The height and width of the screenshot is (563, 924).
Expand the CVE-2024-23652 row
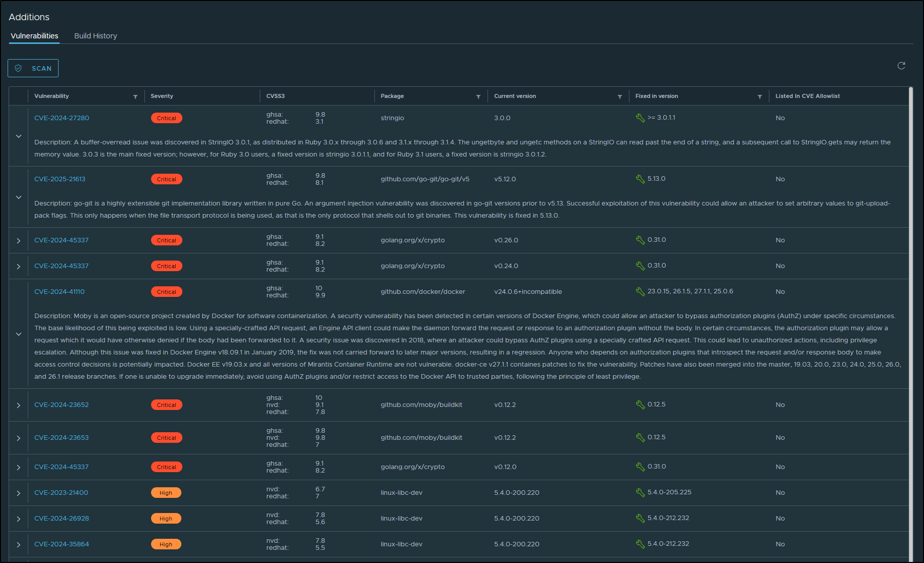click(19, 405)
